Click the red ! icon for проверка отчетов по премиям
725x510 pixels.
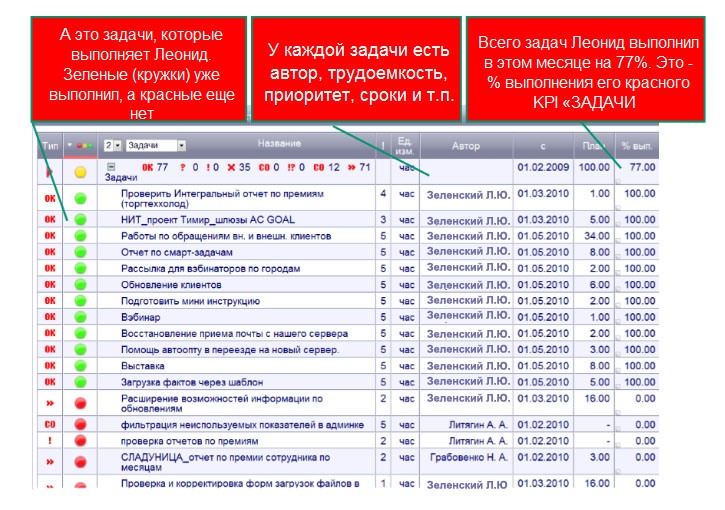tap(50, 441)
